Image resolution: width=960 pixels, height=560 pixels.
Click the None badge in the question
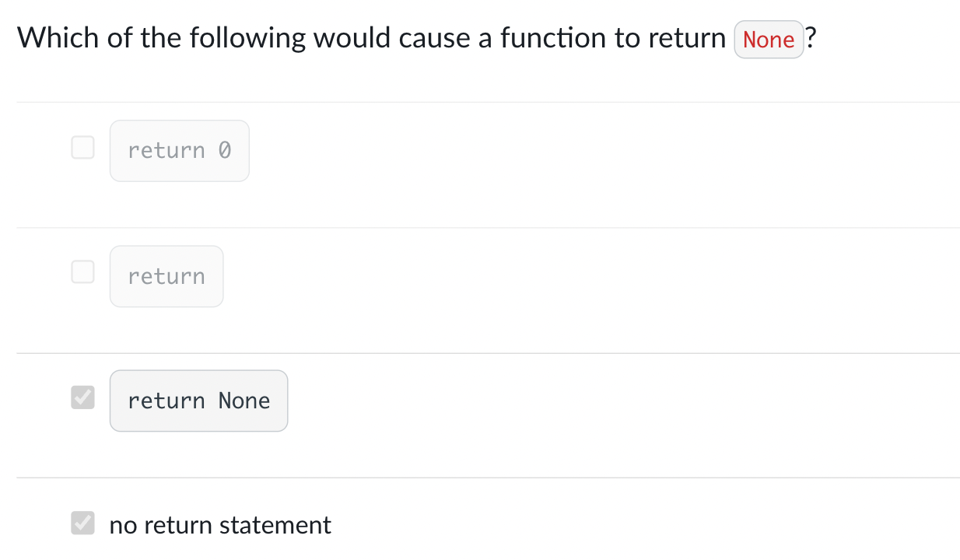pyautogui.click(x=769, y=39)
